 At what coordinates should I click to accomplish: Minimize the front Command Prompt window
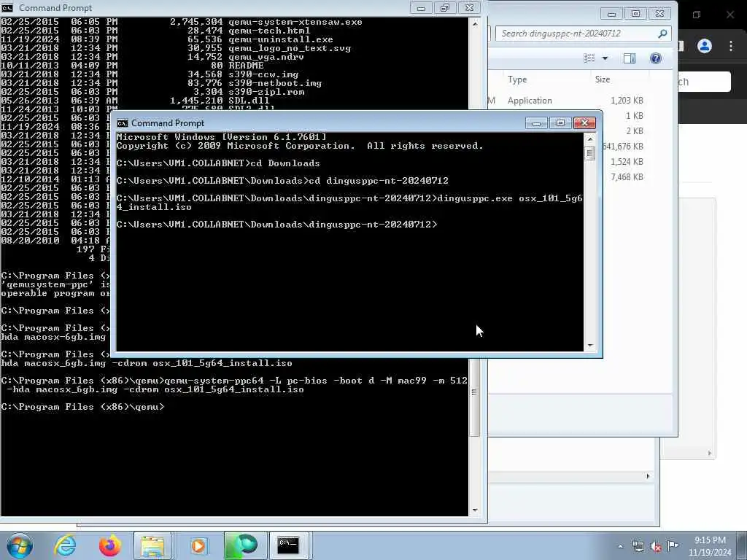point(536,123)
